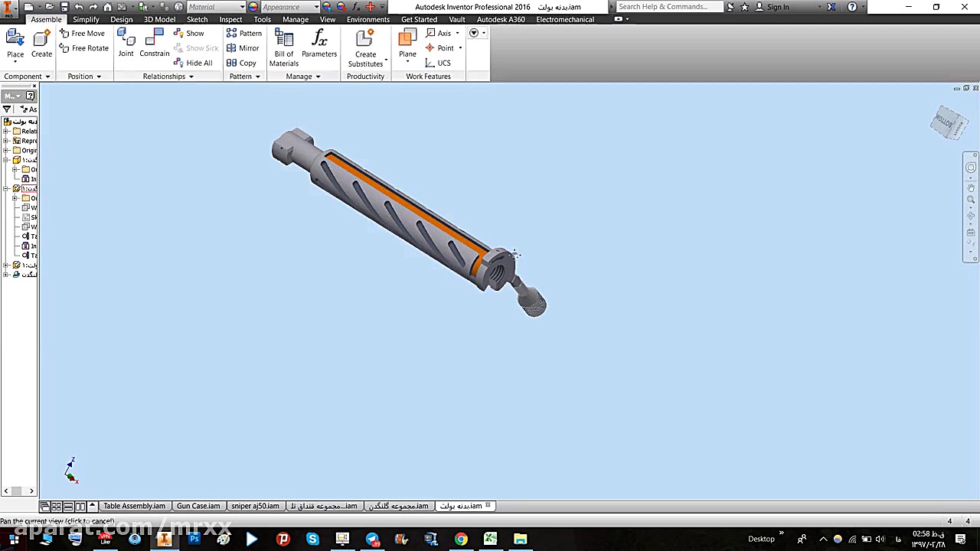The width and height of the screenshot is (980, 551).
Task: Open the fx Parameters dialog
Action: (x=319, y=44)
